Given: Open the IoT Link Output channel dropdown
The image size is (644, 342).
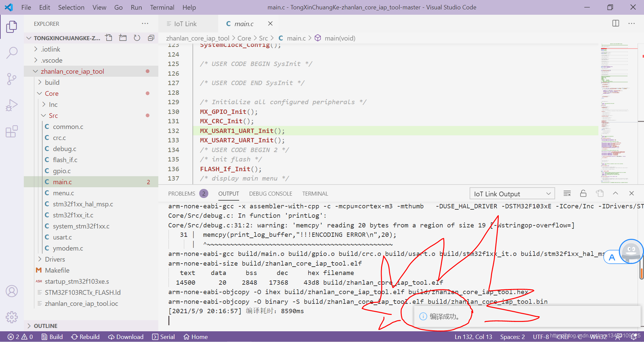Looking at the screenshot, I should point(512,193).
